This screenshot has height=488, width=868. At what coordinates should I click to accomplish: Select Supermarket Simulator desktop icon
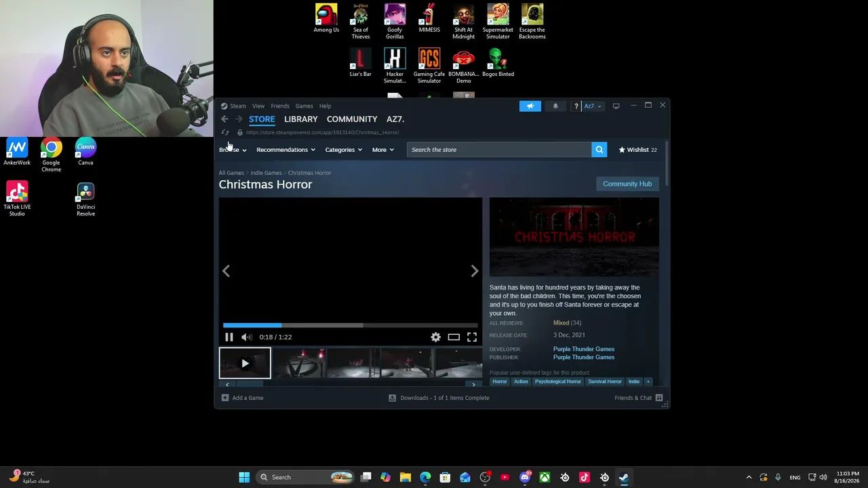[x=498, y=22]
